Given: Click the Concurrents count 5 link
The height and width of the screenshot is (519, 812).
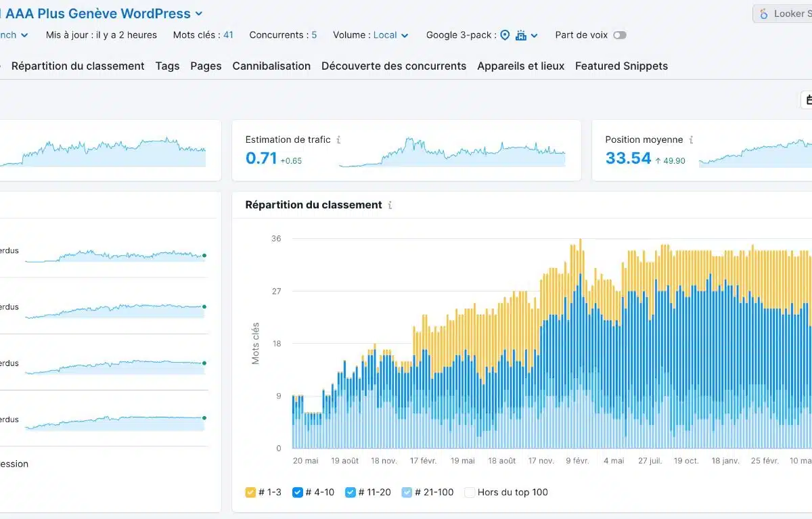Looking at the screenshot, I should [x=314, y=35].
